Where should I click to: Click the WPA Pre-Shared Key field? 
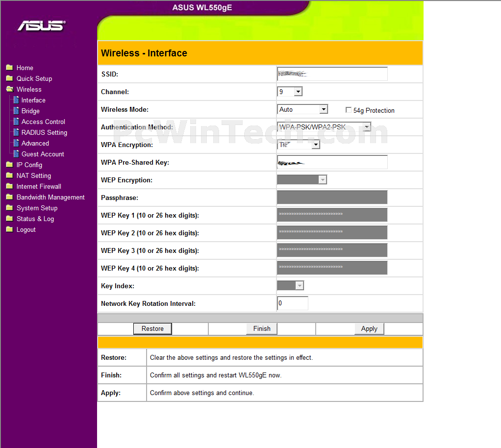332,162
